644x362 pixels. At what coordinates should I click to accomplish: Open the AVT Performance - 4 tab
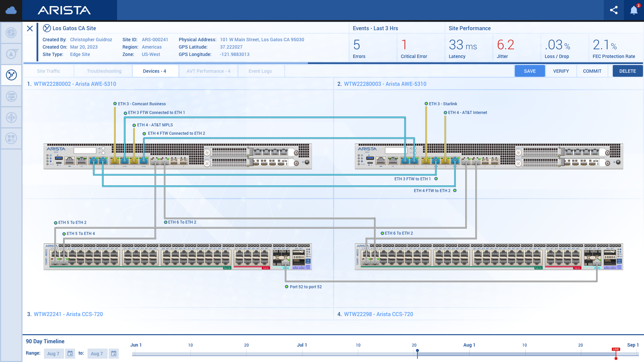(208, 71)
